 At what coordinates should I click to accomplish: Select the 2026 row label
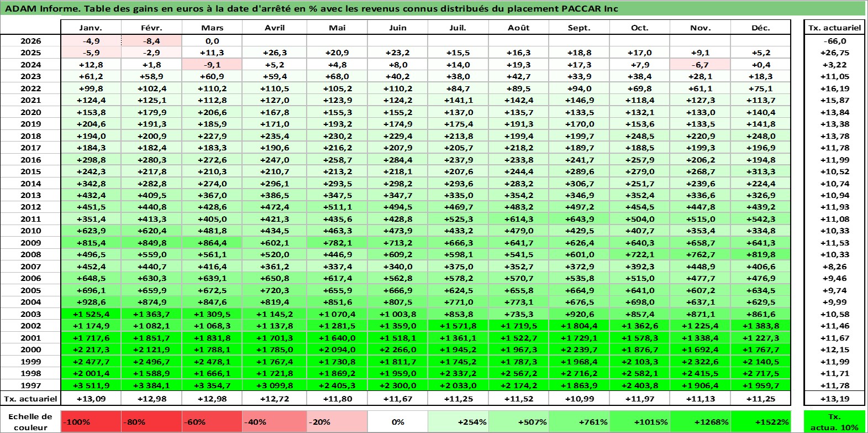pos(30,41)
